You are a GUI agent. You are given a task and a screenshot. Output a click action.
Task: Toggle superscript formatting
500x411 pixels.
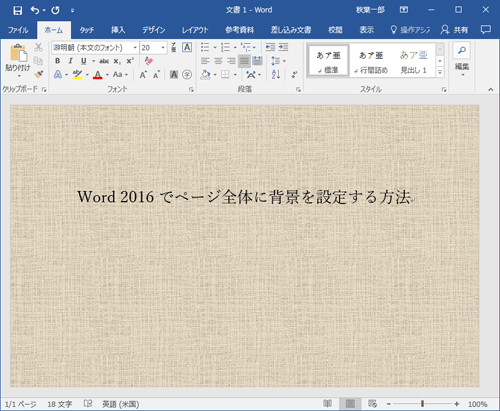[x=130, y=61]
